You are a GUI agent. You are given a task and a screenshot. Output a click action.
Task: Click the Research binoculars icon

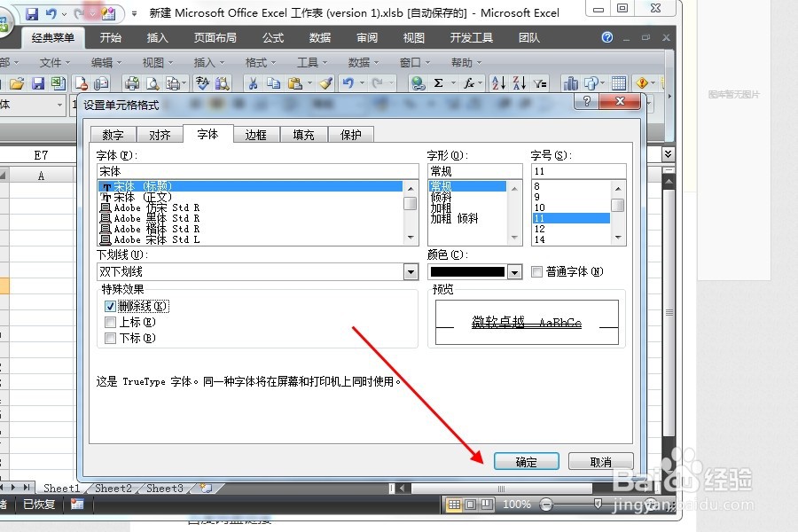coord(223,83)
